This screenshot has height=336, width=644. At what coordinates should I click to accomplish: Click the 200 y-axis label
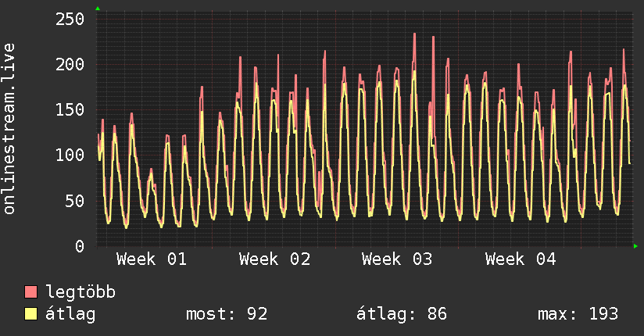(x=70, y=64)
